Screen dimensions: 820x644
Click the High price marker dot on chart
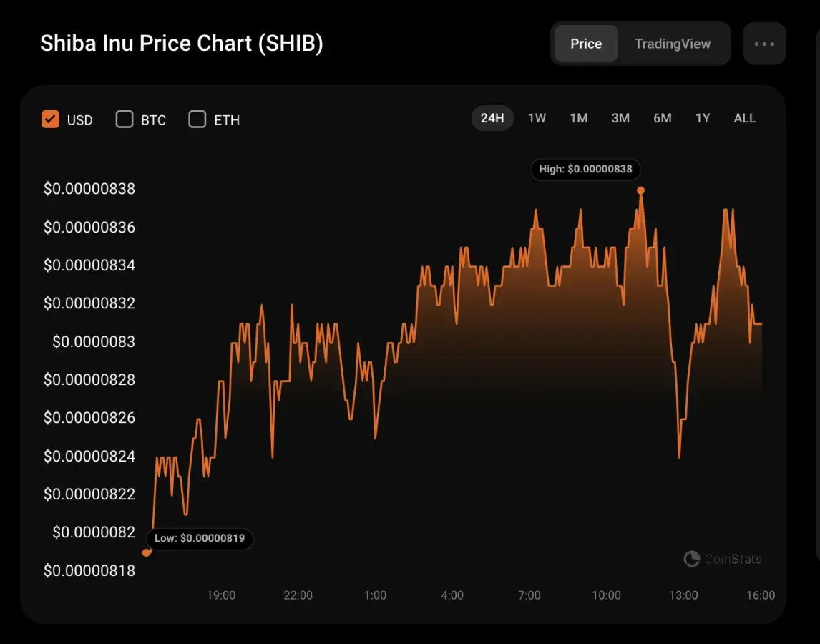pyautogui.click(x=640, y=190)
